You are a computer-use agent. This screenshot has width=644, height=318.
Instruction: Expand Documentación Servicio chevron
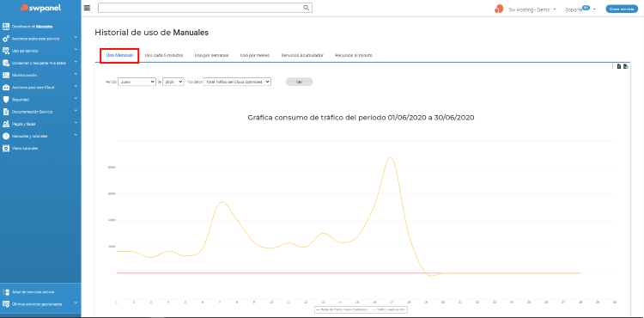tap(76, 111)
